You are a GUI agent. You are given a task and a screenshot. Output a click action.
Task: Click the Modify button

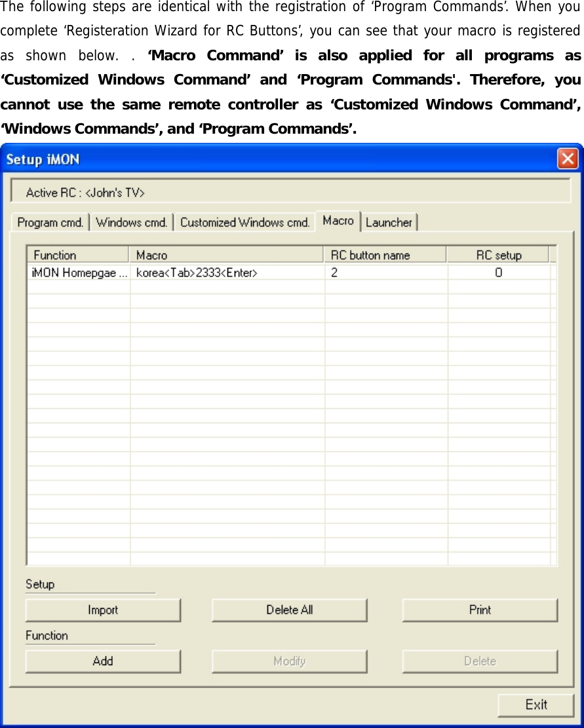coord(289,661)
